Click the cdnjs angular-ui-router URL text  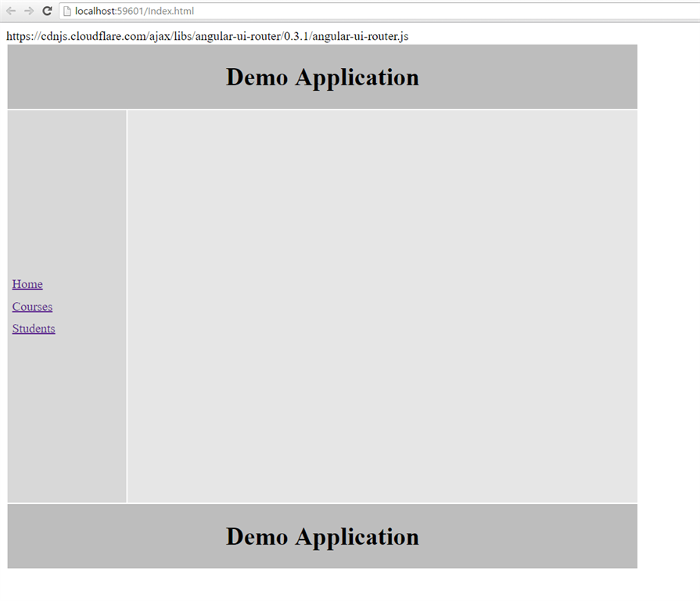[x=207, y=36]
